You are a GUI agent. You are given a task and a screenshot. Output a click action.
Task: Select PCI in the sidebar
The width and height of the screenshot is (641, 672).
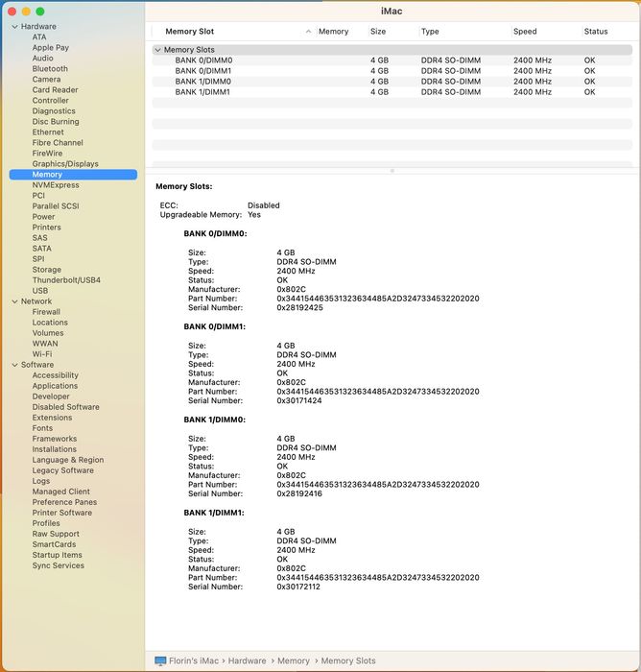(x=38, y=196)
